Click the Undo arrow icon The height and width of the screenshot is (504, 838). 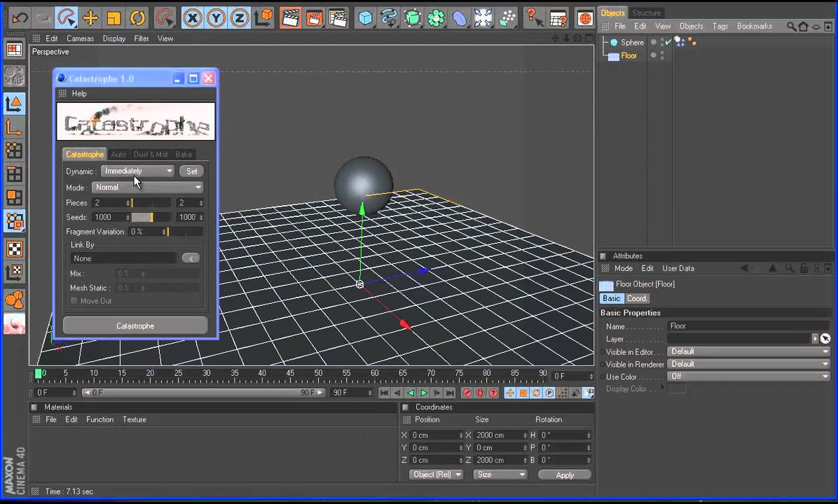(x=19, y=17)
